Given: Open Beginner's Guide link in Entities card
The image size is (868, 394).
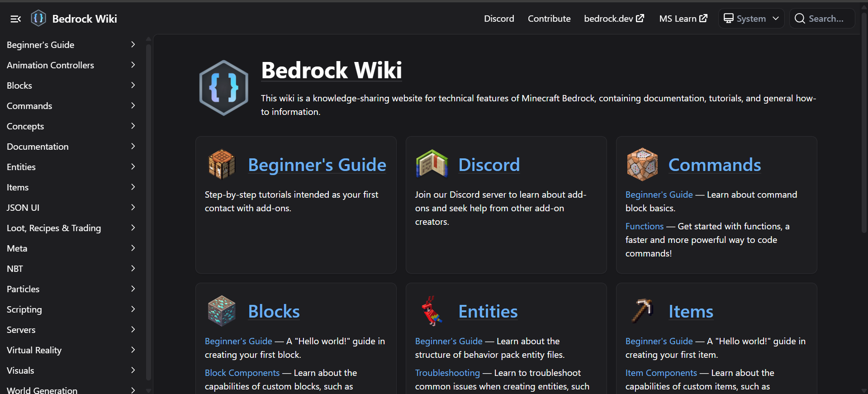Looking at the screenshot, I should click(x=449, y=341).
